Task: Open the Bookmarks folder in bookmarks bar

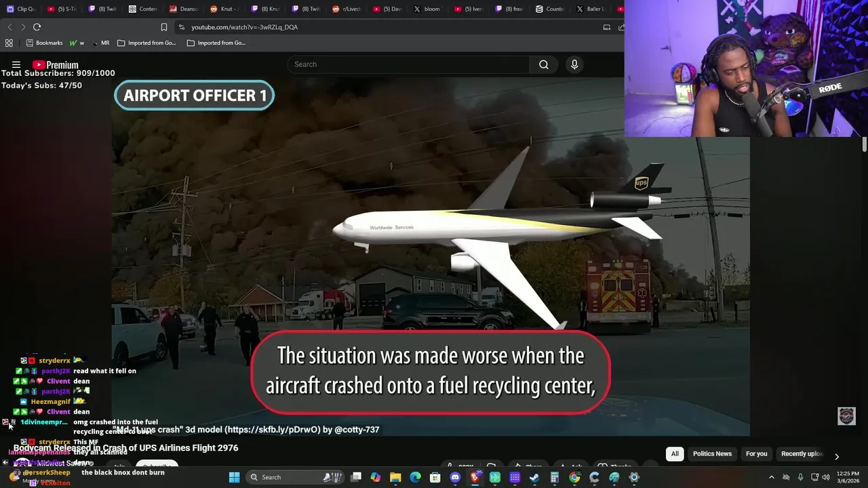Action: pyautogui.click(x=44, y=43)
